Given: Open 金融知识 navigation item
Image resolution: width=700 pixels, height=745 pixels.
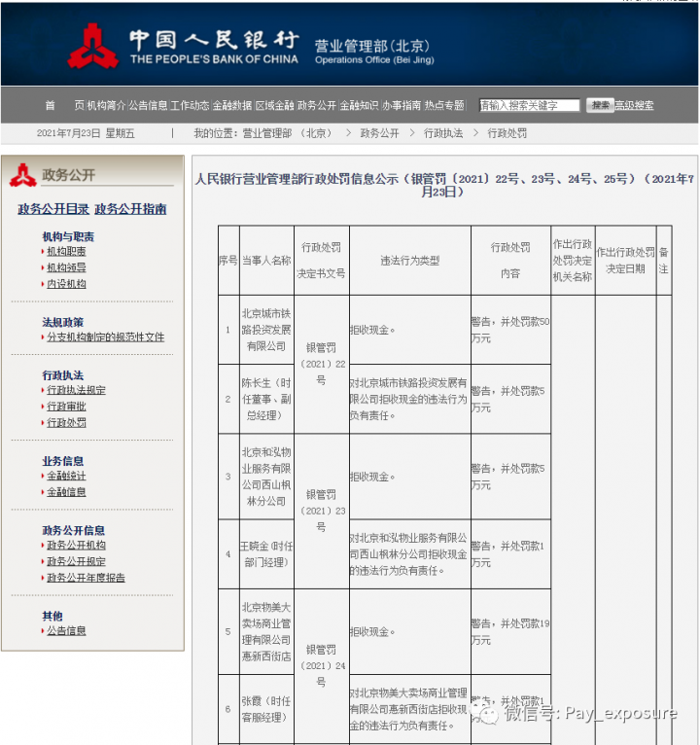Looking at the screenshot, I should tap(359, 105).
